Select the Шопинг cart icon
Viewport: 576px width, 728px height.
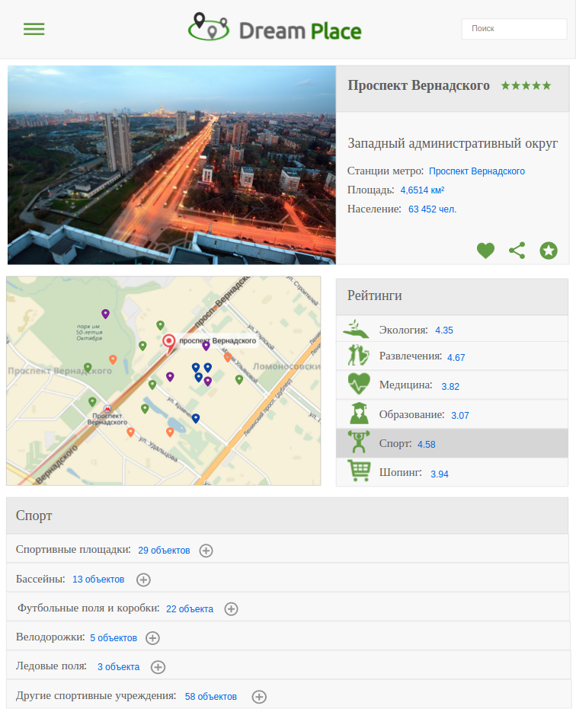coord(359,471)
